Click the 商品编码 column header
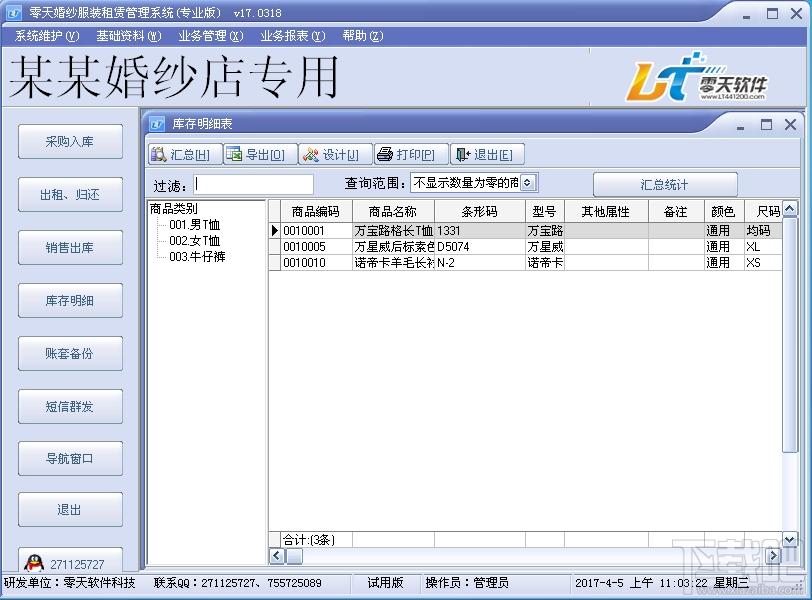 click(316, 211)
